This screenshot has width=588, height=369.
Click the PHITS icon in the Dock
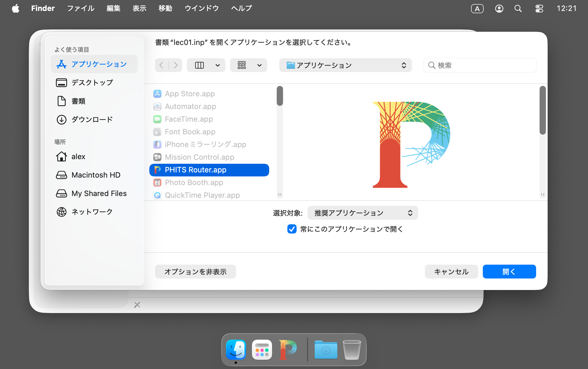coord(288,350)
